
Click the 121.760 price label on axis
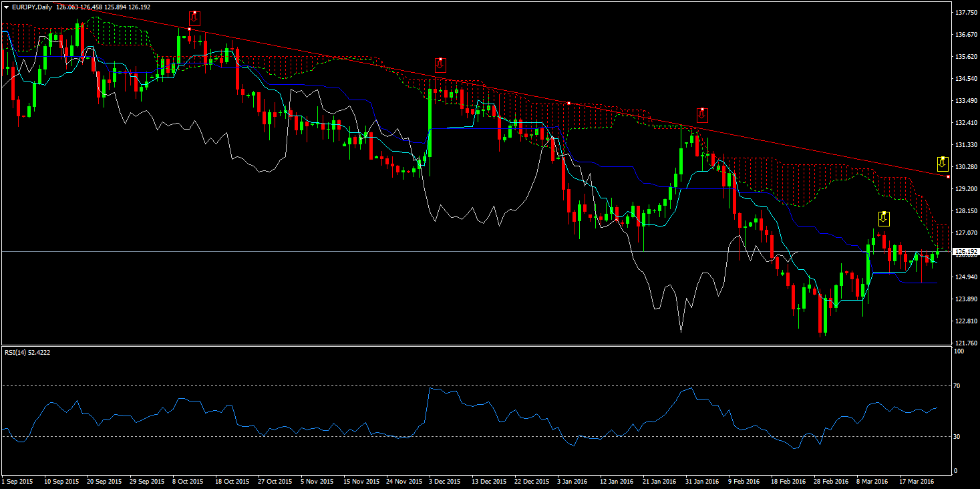coord(966,343)
